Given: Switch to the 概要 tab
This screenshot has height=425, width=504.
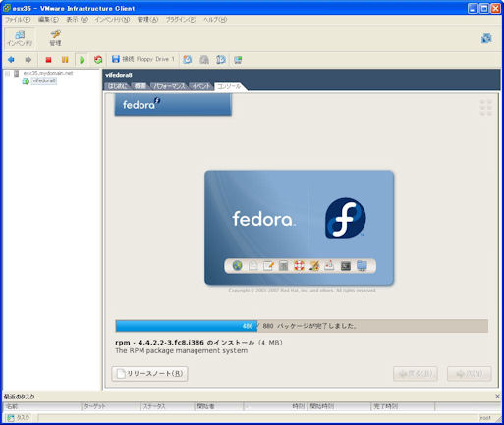Looking at the screenshot, I should [140, 86].
